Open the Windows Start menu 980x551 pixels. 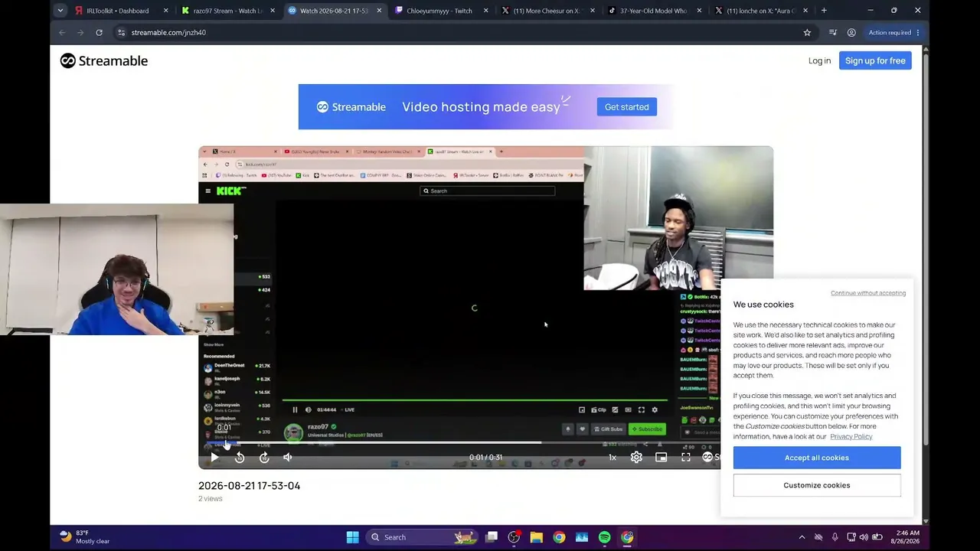pyautogui.click(x=352, y=537)
